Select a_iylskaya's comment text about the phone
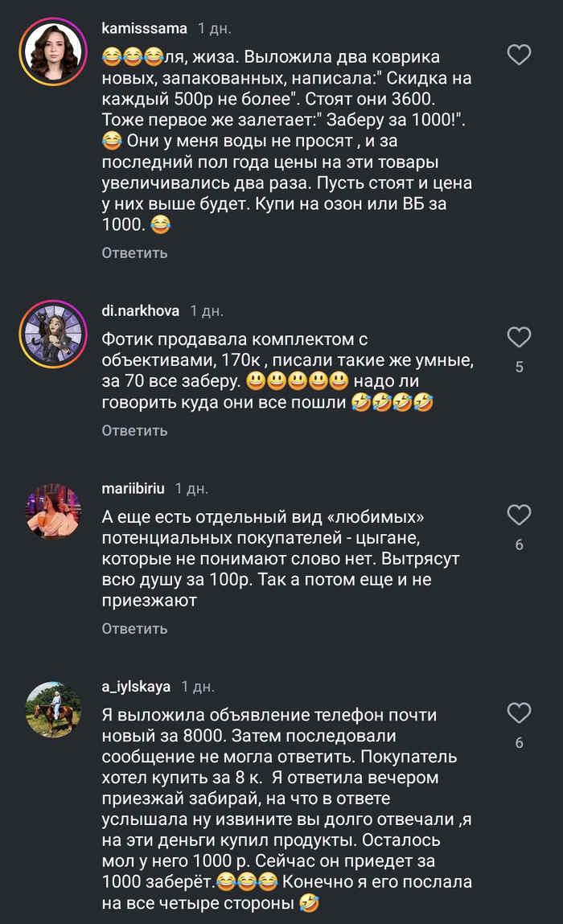The width and height of the screenshot is (563, 924). coord(281,810)
